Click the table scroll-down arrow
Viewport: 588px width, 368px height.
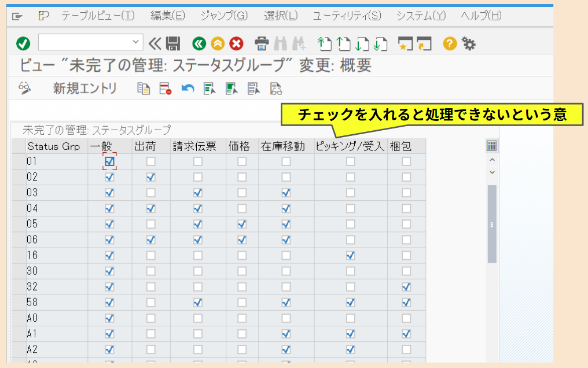492,173
